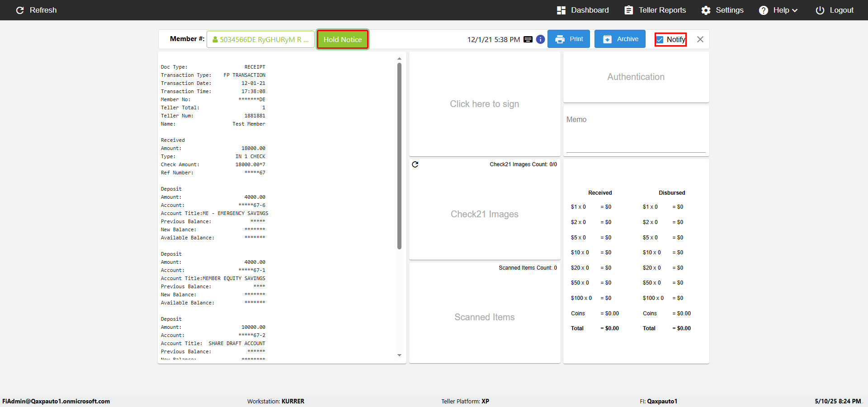This screenshot has width=868, height=407.
Task: Click the 'Workstation: KURRER' status text
Action: 276,401
